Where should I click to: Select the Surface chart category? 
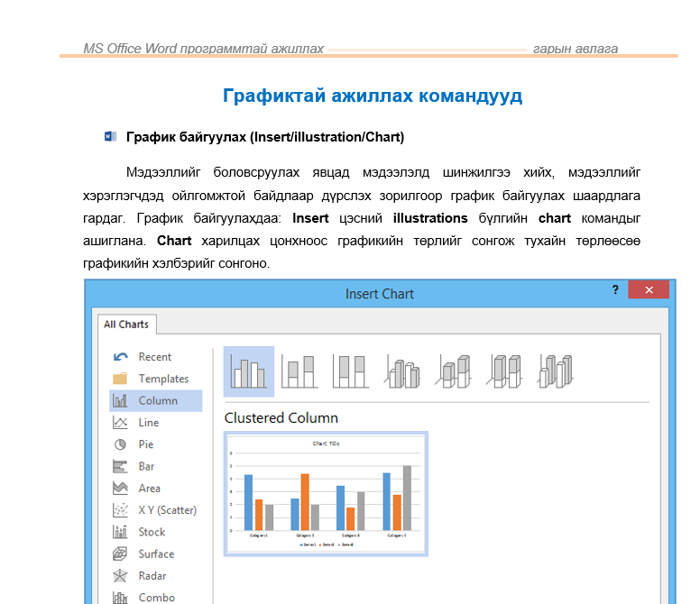(155, 554)
